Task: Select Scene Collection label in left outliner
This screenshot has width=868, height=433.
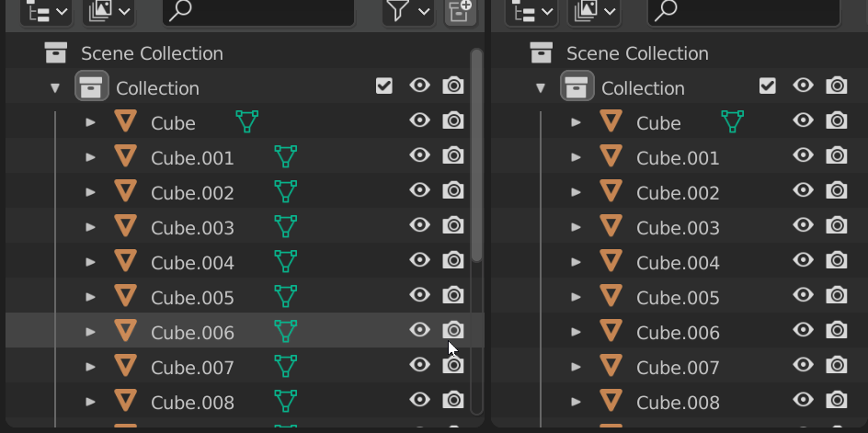Action: (153, 53)
